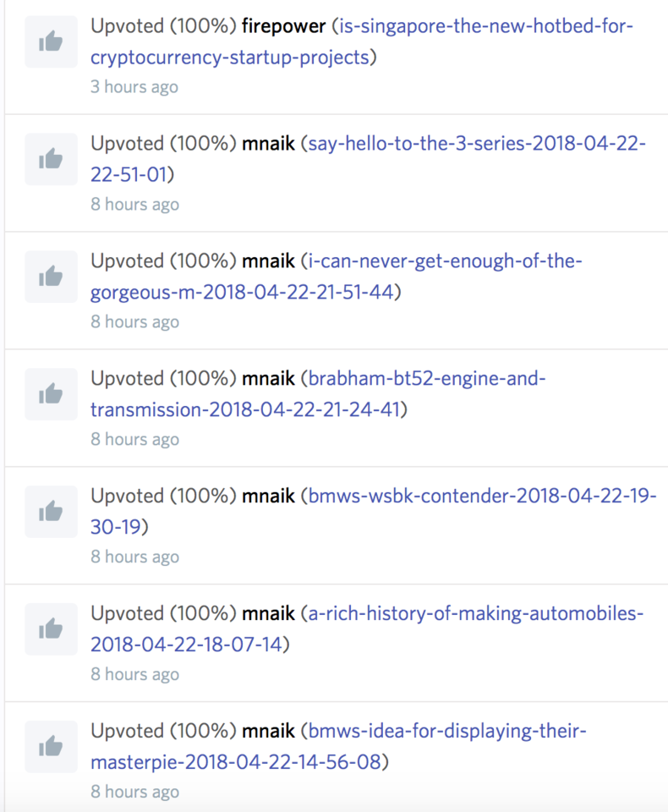Screen dimensions: 668x812
Task: Click mnaik username in the say-hello-to-the-3-series entry
Action: click(x=268, y=143)
